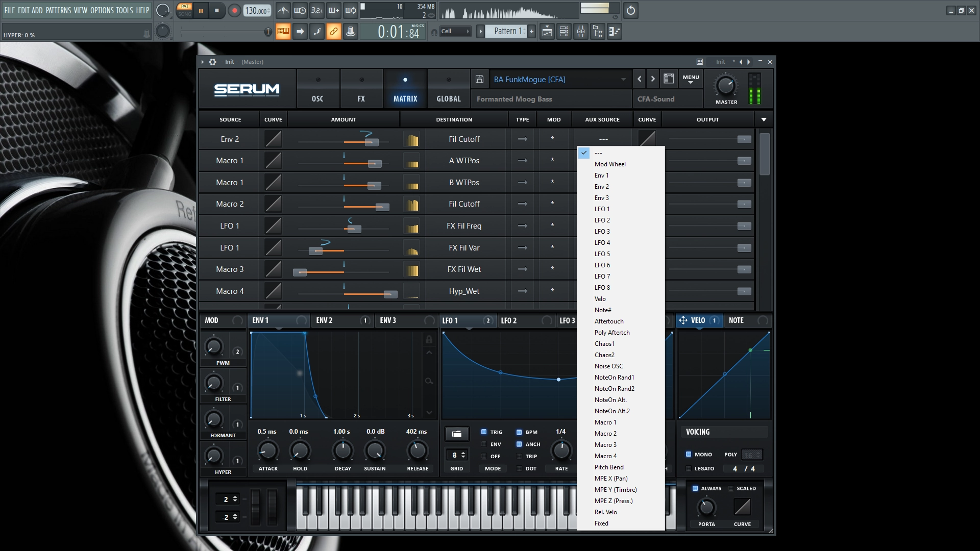Toggle the ALWAYS portamento checkbox
The width and height of the screenshot is (980, 551).
(x=695, y=488)
